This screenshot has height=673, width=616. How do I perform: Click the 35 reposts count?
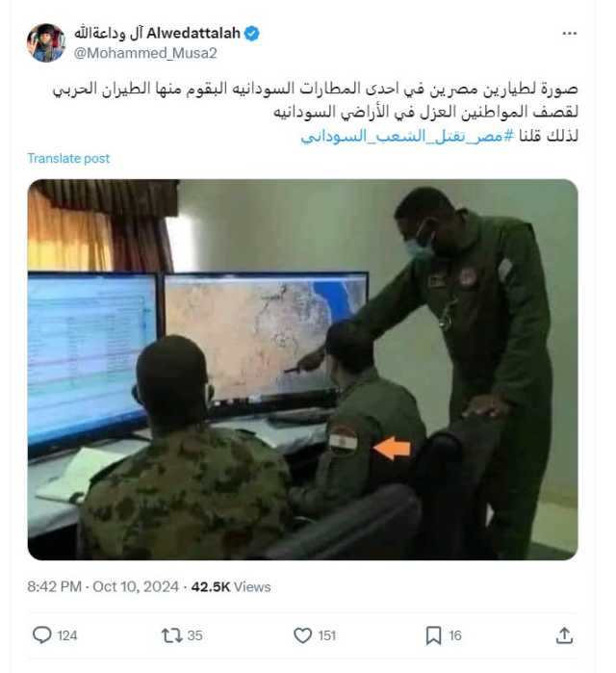tap(194, 635)
